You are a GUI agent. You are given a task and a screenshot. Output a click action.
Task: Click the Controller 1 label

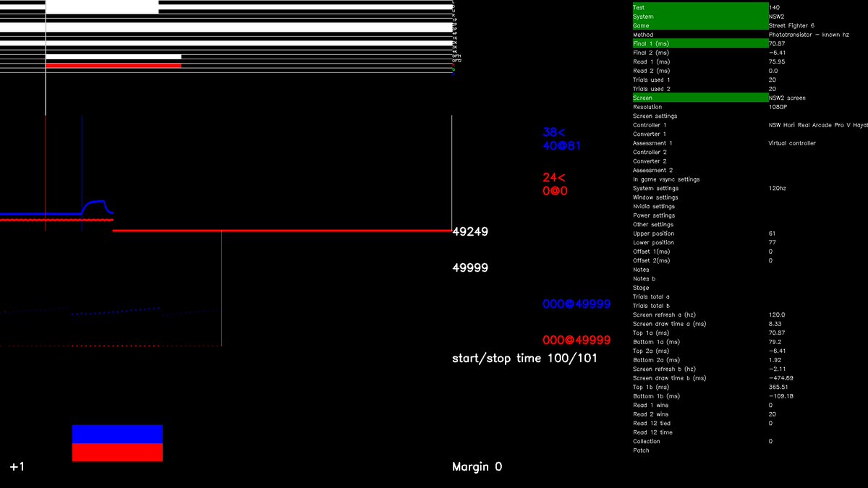650,125
